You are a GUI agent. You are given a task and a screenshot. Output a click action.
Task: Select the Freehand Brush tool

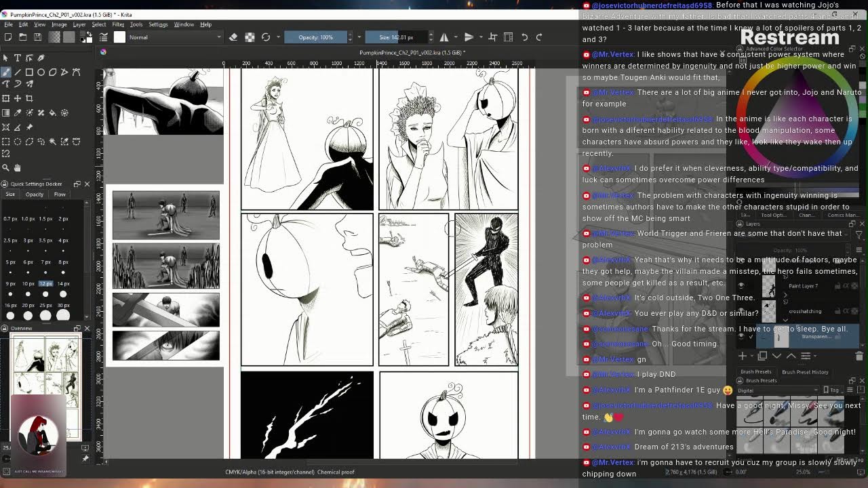click(5, 72)
